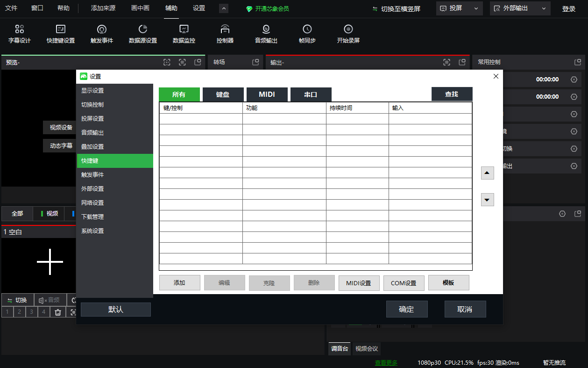Move shortcut row down with arrow
Image resolution: width=588 pixels, height=368 pixels.
(x=488, y=200)
